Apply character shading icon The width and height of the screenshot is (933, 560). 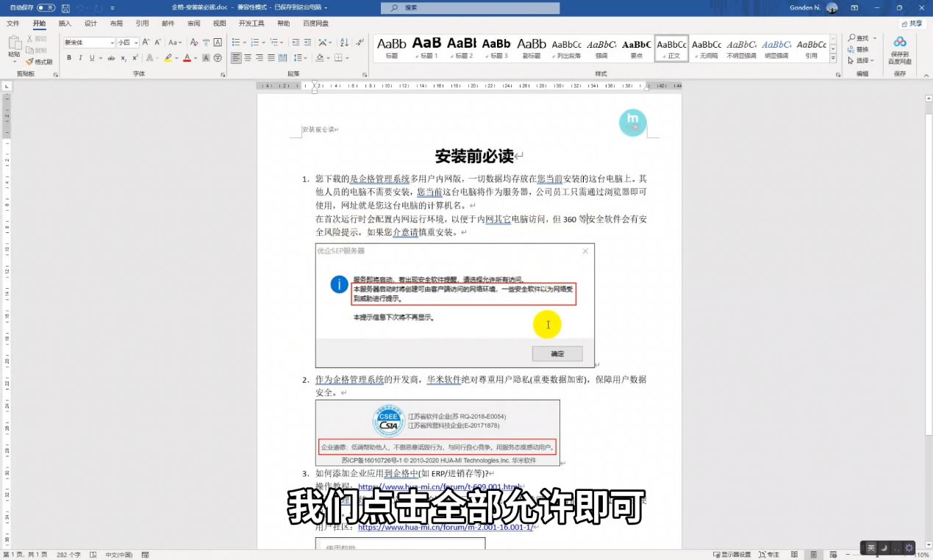[207, 57]
